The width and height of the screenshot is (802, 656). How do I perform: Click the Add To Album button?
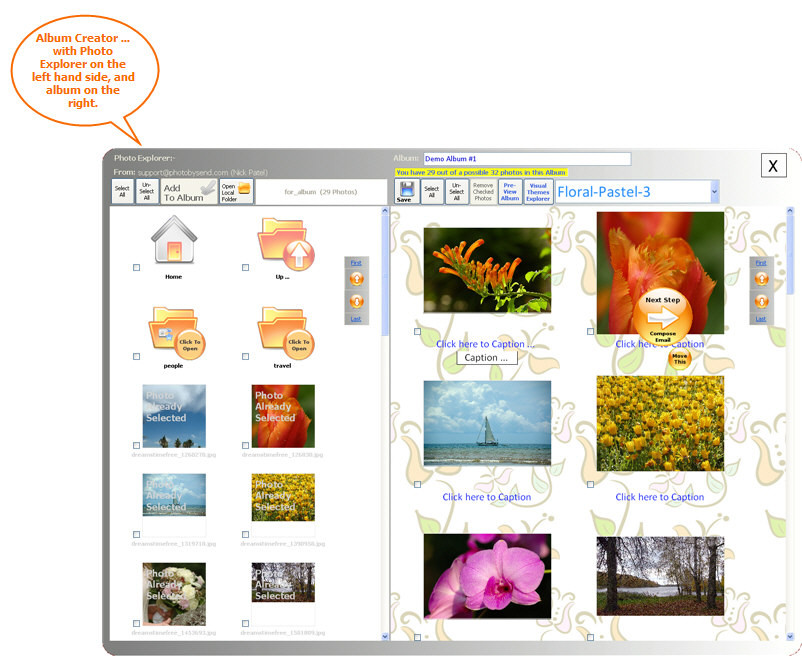189,192
